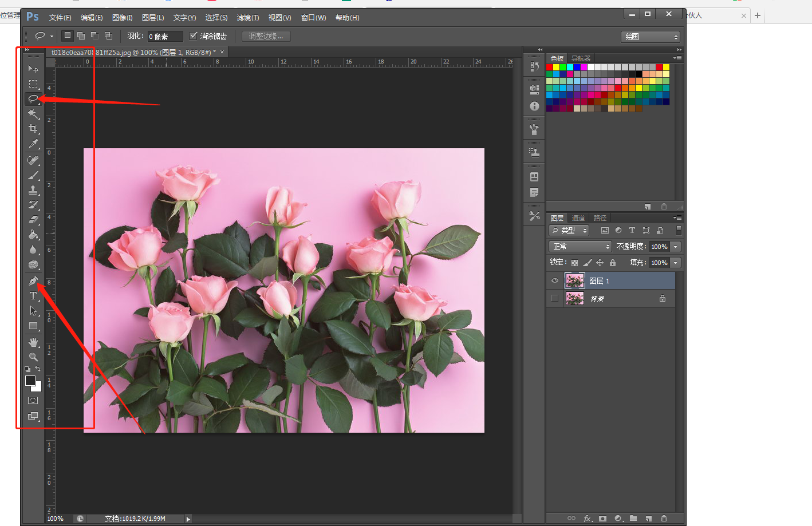
Task: Show the 背景 layer visibility box
Action: (x=554, y=298)
